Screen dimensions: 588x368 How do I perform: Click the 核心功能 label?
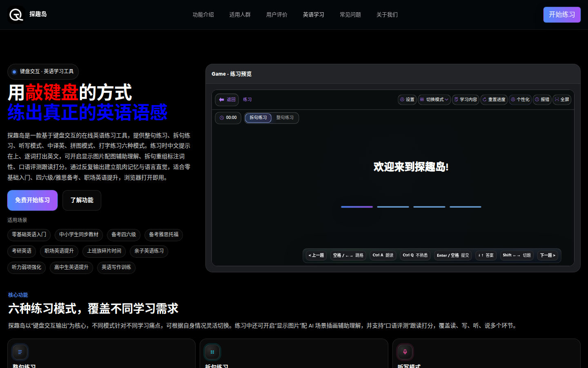click(x=18, y=295)
